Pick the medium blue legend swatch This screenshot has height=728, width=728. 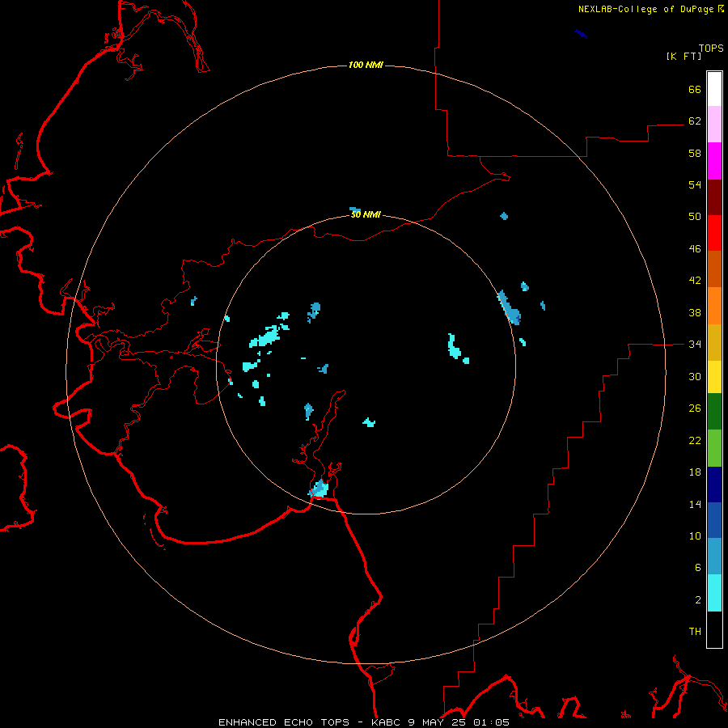pyautogui.click(x=714, y=520)
